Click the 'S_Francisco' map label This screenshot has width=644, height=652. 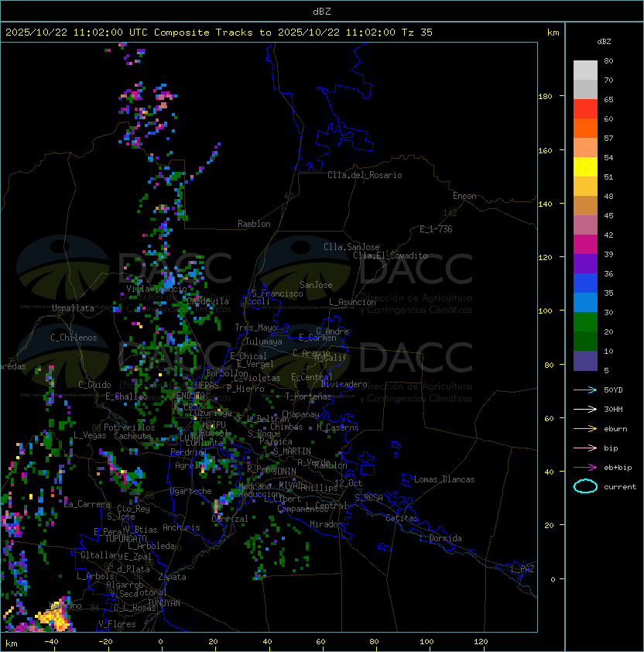pos(277,293)
